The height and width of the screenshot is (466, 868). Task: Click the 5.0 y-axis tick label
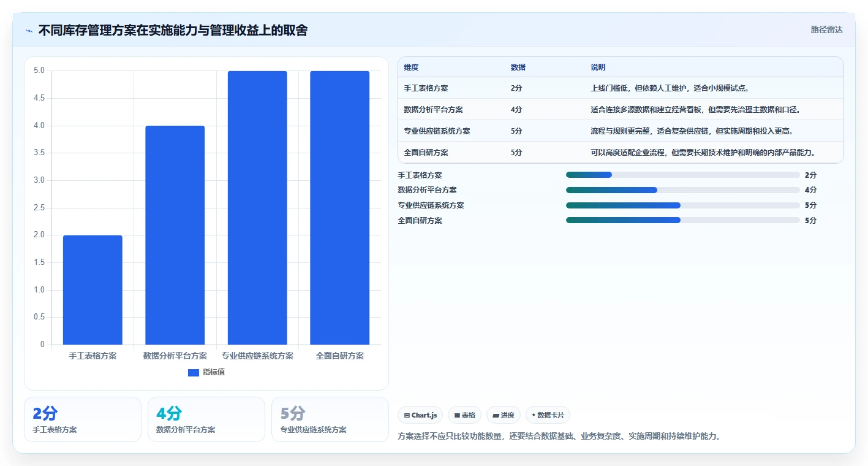click(39, 71)
